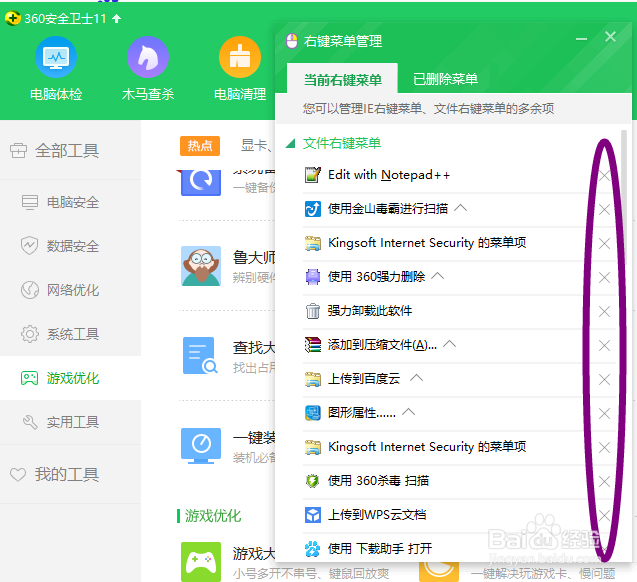Expand 上传到百度云 submenu arrow

(416, 378)
